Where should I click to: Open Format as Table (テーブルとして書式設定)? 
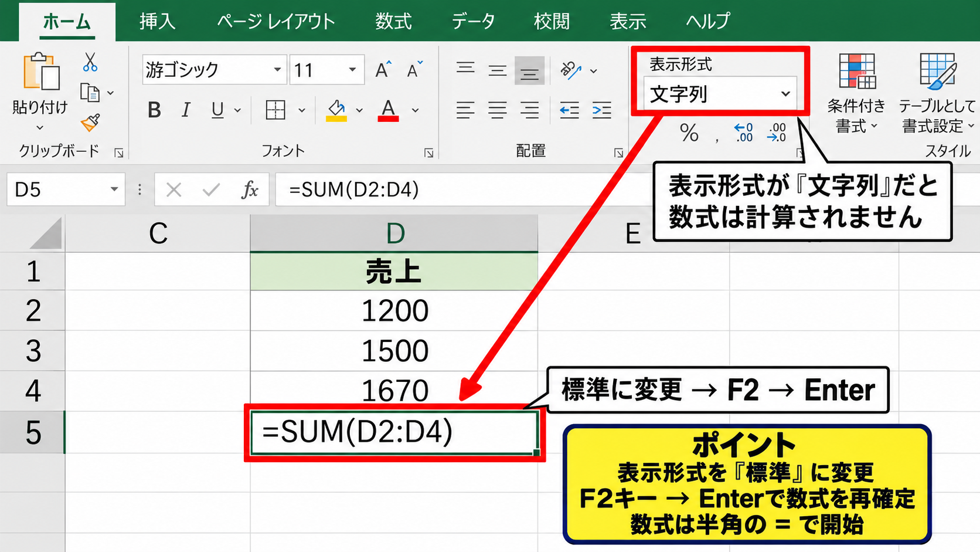[x=937, y=93]
